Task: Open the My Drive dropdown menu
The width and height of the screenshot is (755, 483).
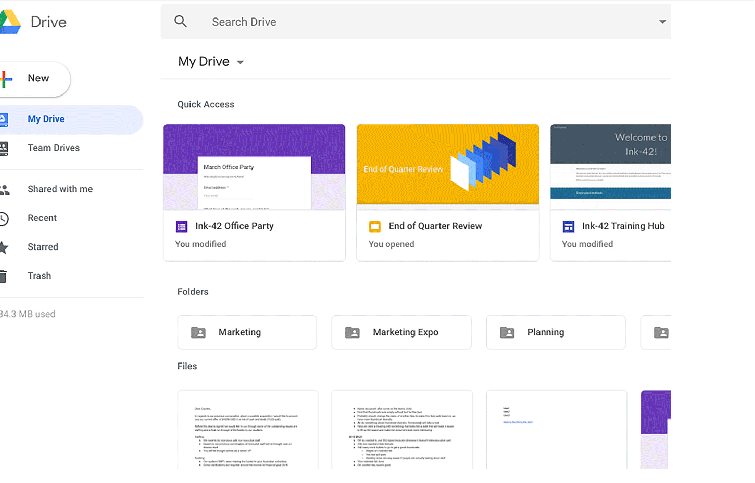Action: pyautogui.click(x=240, y=62)
